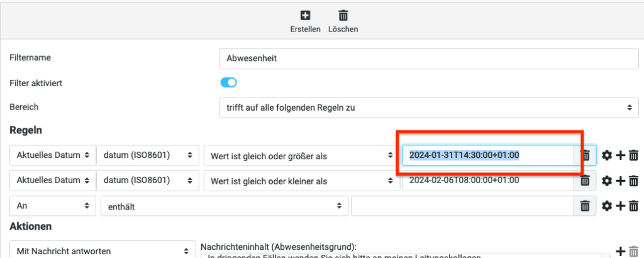Open 'Wert ist gleich oder kleiner als' dropdown
This screenshot has width=644, height=258.
click(300, 181)
